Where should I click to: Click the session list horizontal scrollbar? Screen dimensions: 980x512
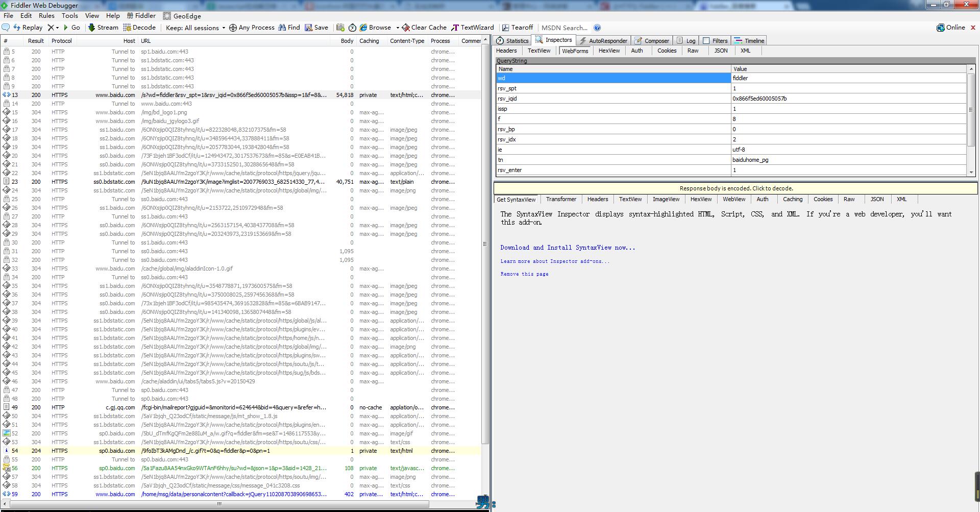pos(219,504)
